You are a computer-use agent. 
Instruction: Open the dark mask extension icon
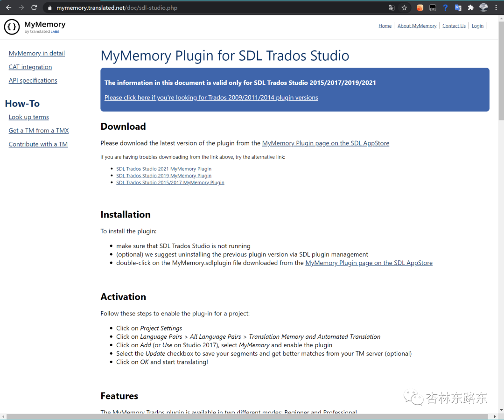tap(433, 8)
